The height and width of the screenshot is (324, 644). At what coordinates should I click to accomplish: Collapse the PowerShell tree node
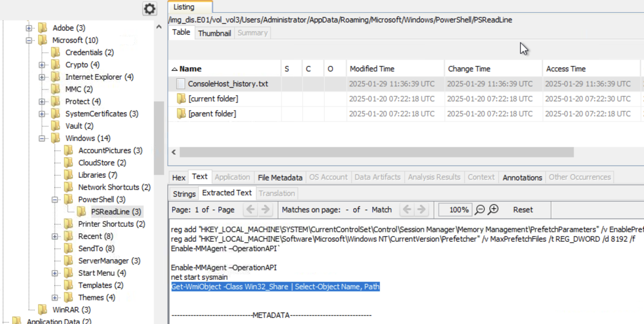click(x=54, y=199)
